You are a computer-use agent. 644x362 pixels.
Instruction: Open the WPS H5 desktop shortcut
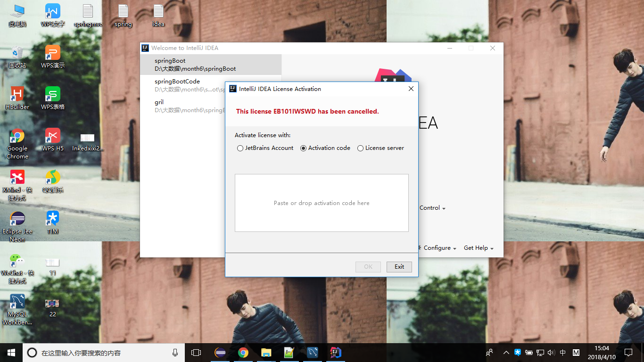pos(53,140)
